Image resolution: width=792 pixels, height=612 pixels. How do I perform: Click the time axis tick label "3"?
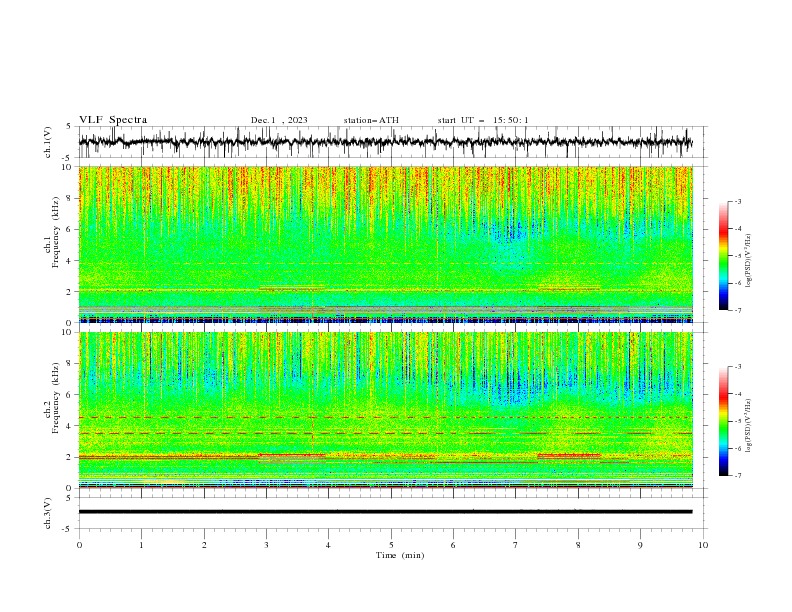(266, 545)
